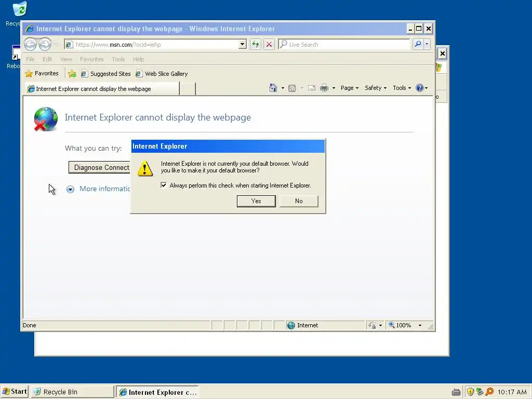
Task: Open recent pages dropdown beside Forward arrow
Action: (56, 45)
